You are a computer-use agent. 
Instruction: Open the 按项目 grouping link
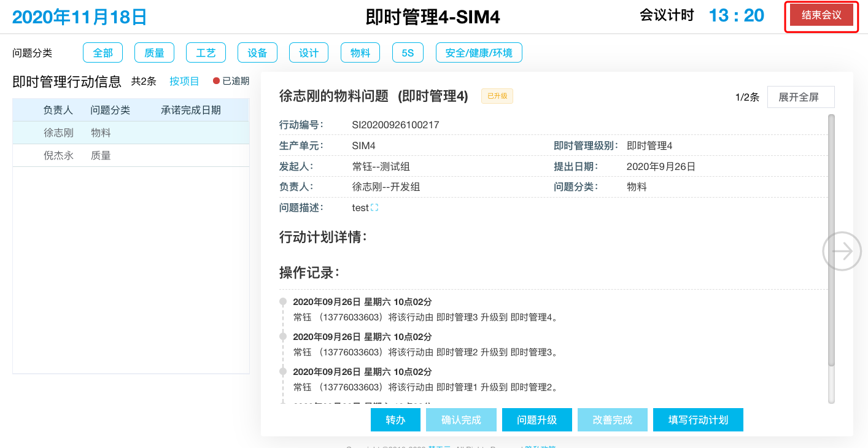click(184, 81)
